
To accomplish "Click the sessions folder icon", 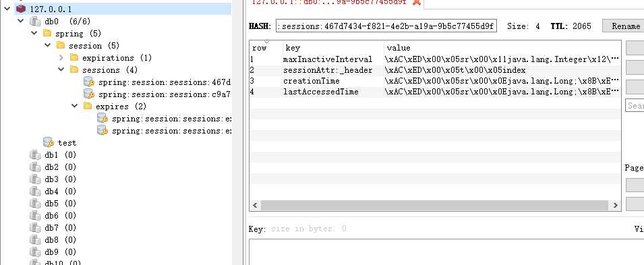I will coord(74,69).
